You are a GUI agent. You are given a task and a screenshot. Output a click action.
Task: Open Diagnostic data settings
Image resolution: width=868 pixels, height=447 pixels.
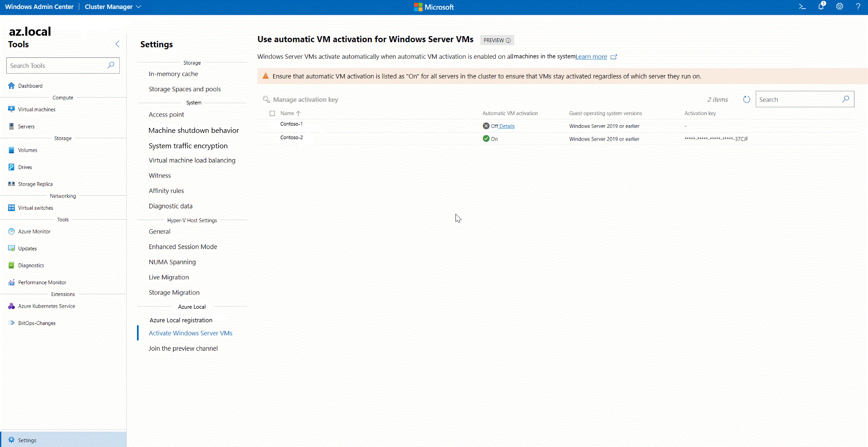[171, 206]
